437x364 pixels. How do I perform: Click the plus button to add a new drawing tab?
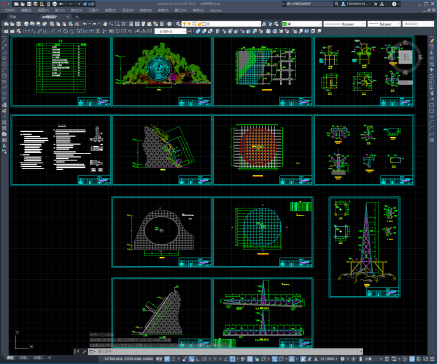coord(77,17)
